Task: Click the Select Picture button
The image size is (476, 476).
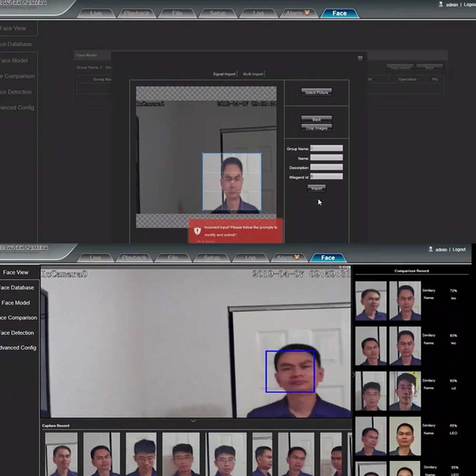Action: 317,92
